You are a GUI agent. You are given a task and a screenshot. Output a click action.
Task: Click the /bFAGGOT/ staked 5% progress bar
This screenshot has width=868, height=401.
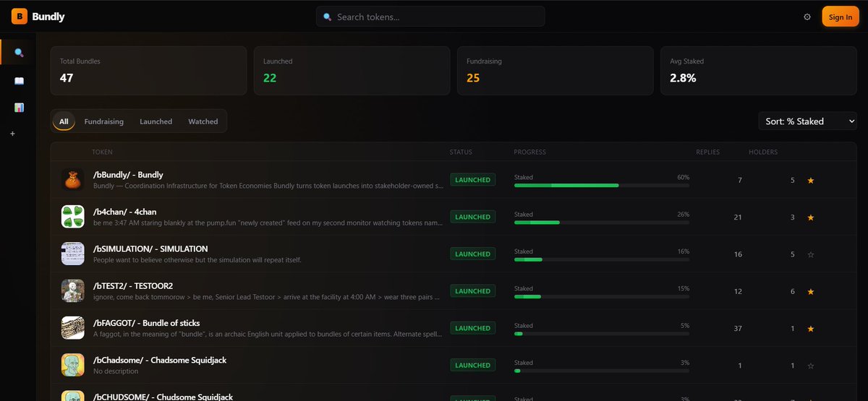pos(602,334)
